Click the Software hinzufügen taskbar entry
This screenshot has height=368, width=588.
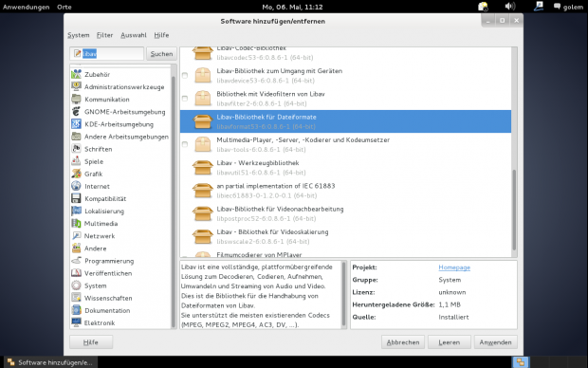pos(50,362)
